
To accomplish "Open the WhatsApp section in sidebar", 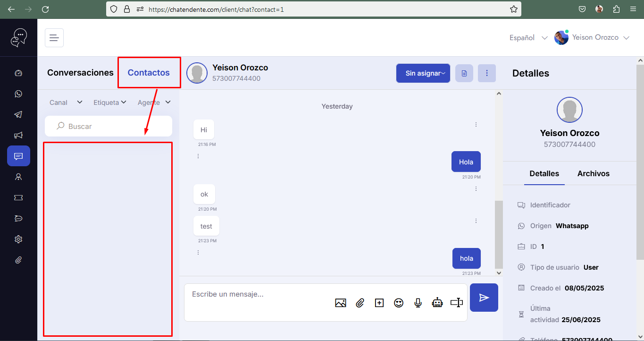I will point(18,94).
